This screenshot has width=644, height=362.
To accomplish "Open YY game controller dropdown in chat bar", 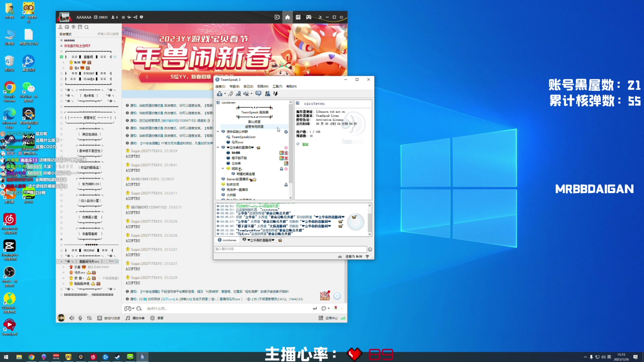I will pyautogui.click(x=133, y=308).
